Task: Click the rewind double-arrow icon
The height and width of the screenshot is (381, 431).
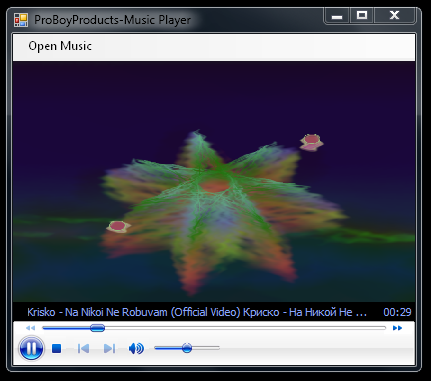Action: [x=30, y=328]
